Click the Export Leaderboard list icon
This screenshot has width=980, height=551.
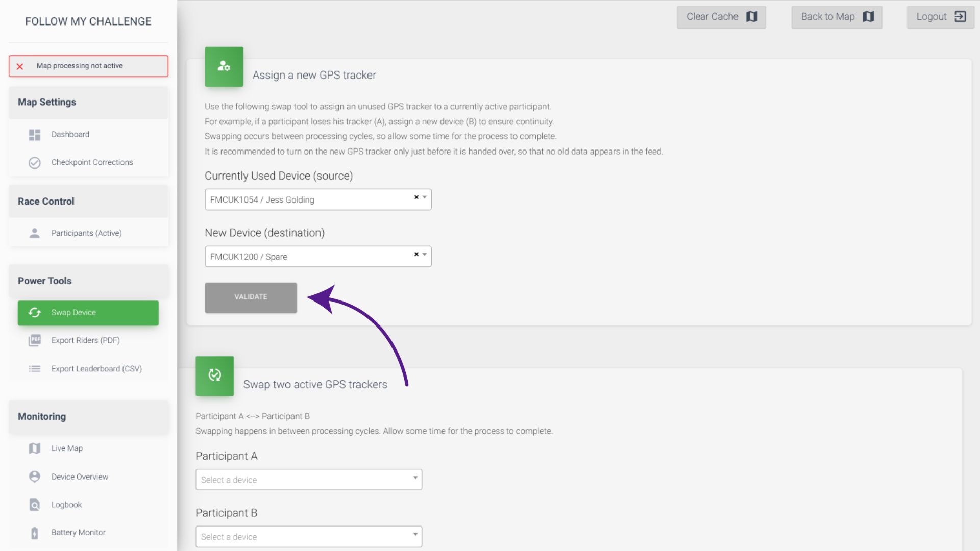click(x=34, y=369)
